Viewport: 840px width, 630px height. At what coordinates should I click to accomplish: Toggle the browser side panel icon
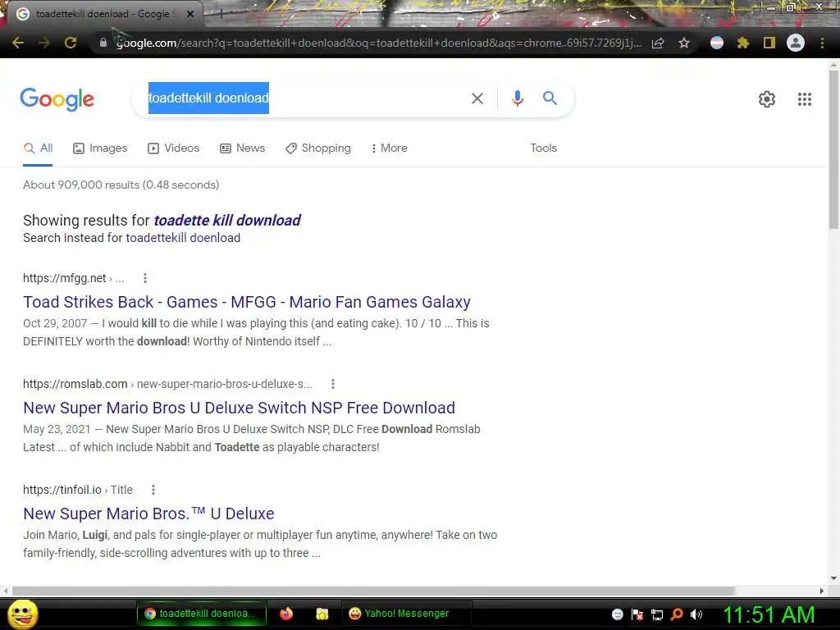coord(769,43)
